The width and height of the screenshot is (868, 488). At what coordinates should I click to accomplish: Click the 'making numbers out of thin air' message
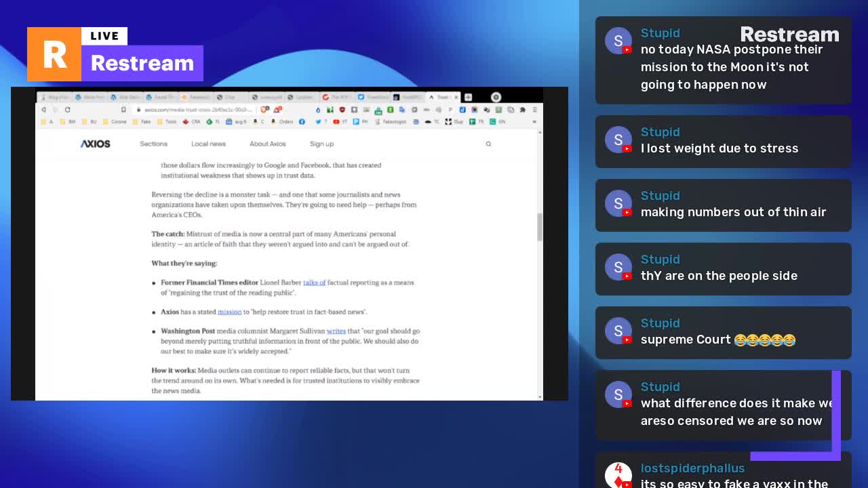(724, 205)
